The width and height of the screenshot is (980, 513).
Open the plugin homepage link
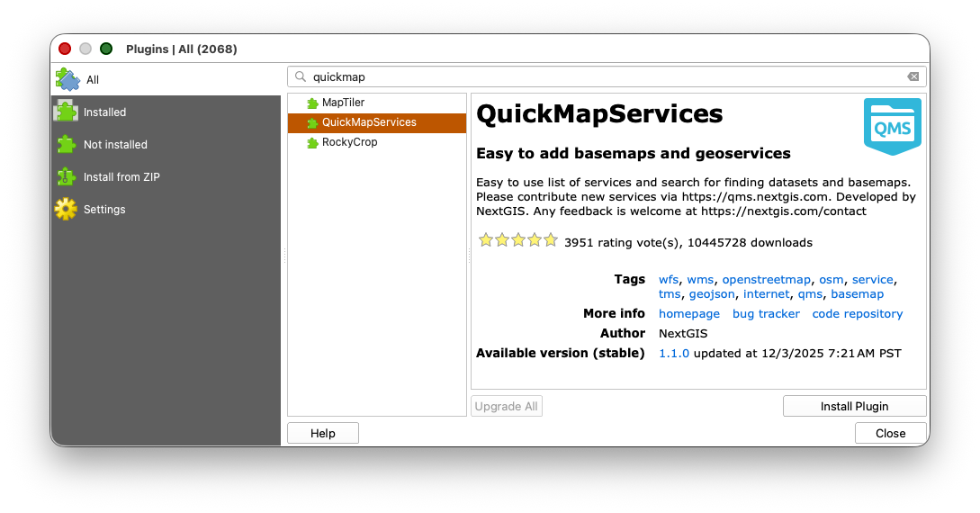point(688,314)
